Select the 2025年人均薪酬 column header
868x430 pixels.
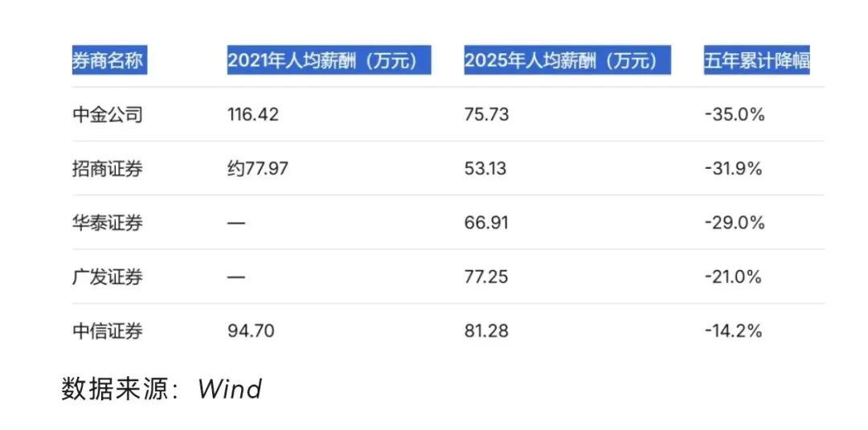pyautogui.click(x=567, y=60)
